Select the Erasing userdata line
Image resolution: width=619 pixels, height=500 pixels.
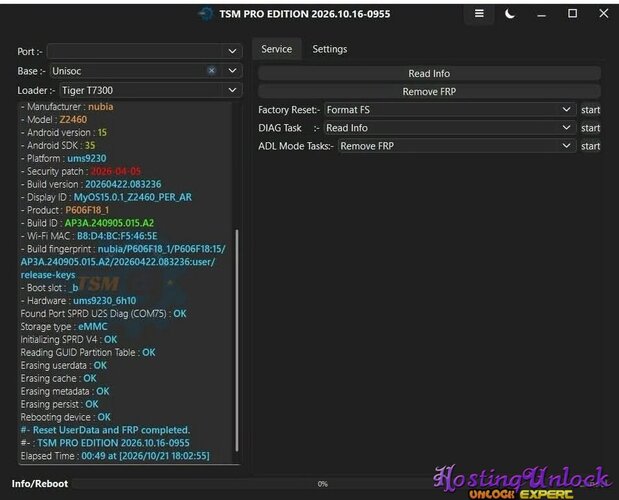64,365
